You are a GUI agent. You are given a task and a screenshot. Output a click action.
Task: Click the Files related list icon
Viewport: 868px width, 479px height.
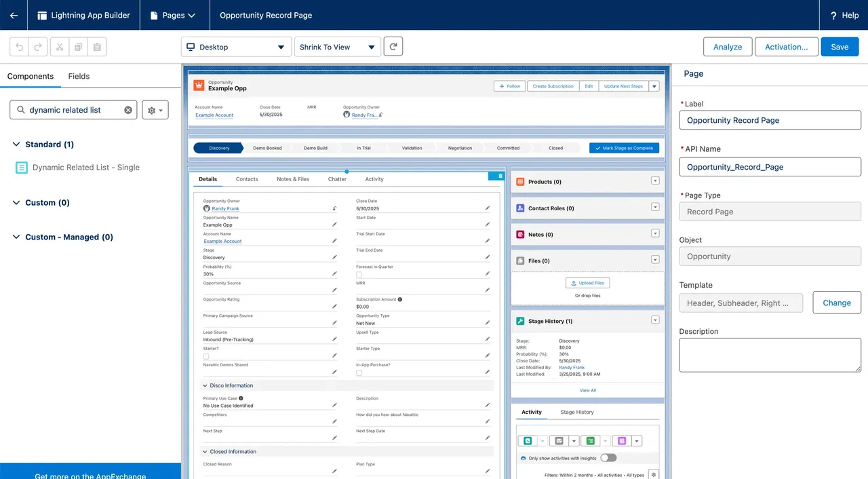pos(520,261)
